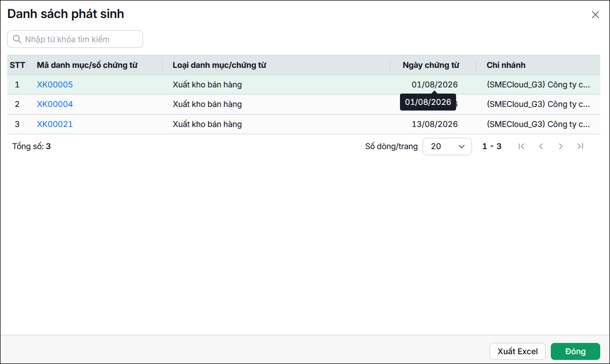Image resolution: width=610 pixels, height=364 pixels.
Task: Click Loại danh mục/chứng từ column header
Action: 219,65
